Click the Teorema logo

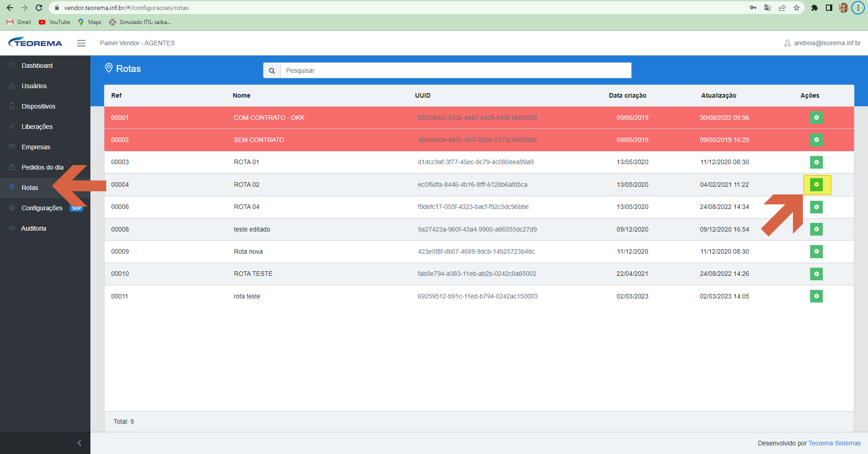35,43
